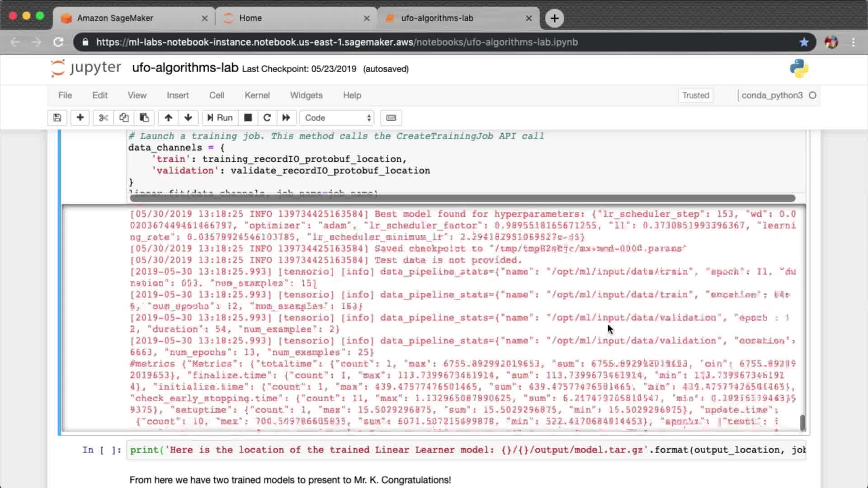Restart kernel and rerun notebook icon
868x488 pixels.
[x=286, y=118]
